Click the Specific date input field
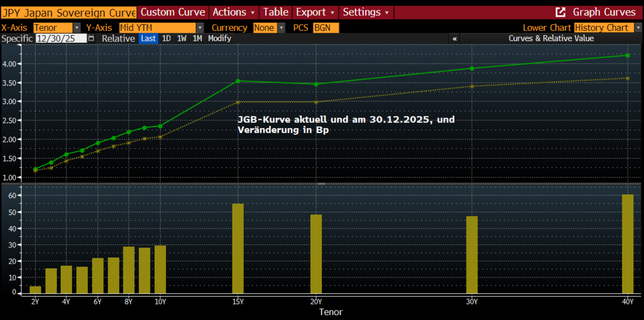644x320 pixels. click(61, 38)
